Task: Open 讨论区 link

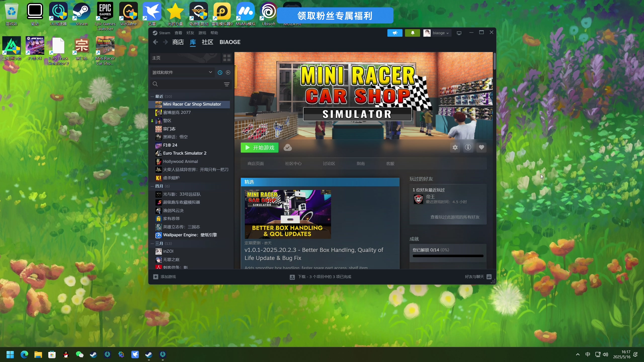Action: [x=329, y=164]
